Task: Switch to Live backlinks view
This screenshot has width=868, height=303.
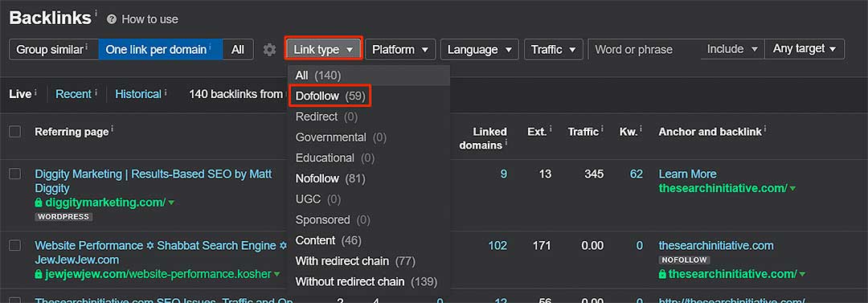Action: 20,94
